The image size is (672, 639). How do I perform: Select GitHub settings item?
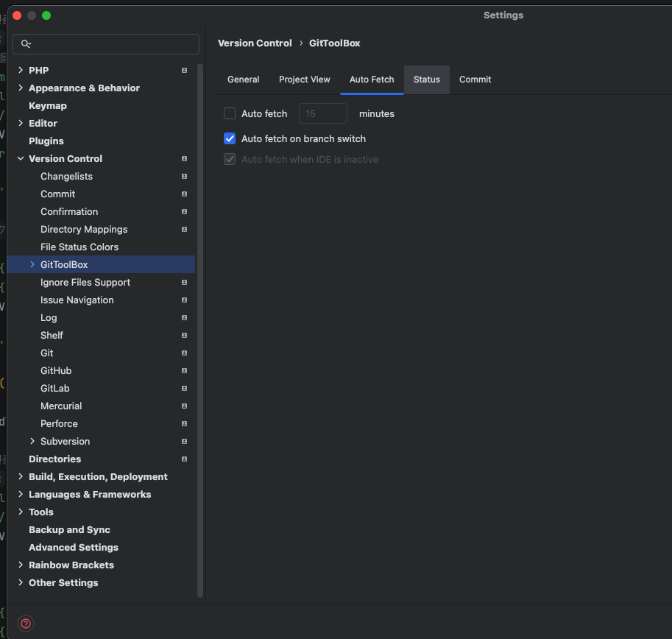[56, 371]
